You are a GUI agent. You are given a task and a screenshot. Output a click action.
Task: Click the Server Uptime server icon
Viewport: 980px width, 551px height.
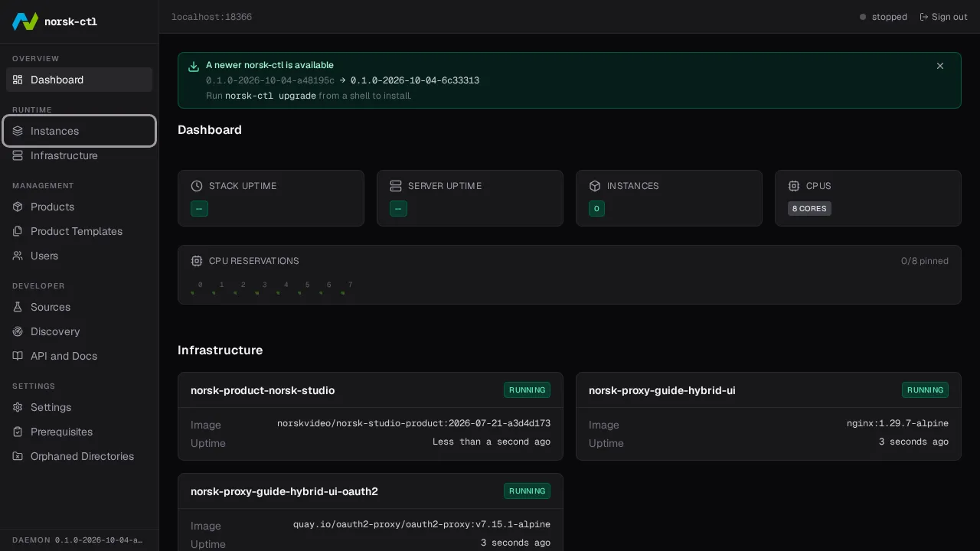pyautogui.click(x=396, y=186)
